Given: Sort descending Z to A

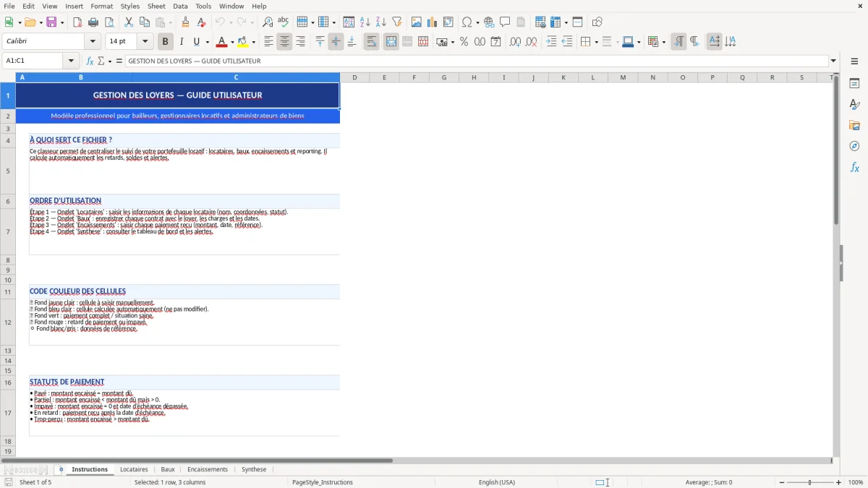Looking at the screenshot, I should point(380,22).
